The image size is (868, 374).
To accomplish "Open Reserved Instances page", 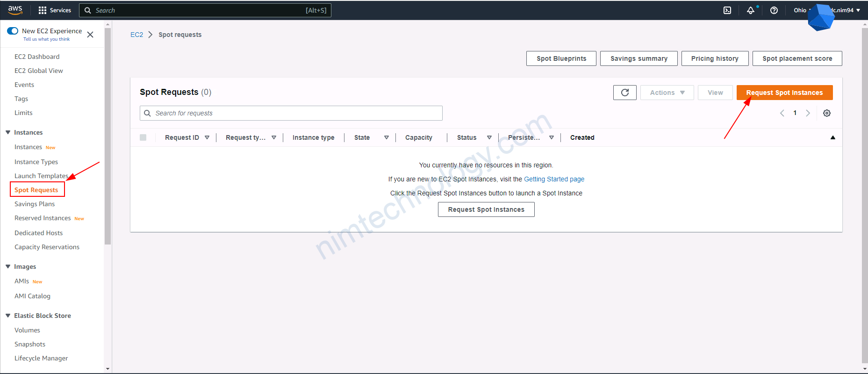I will 43,218.
